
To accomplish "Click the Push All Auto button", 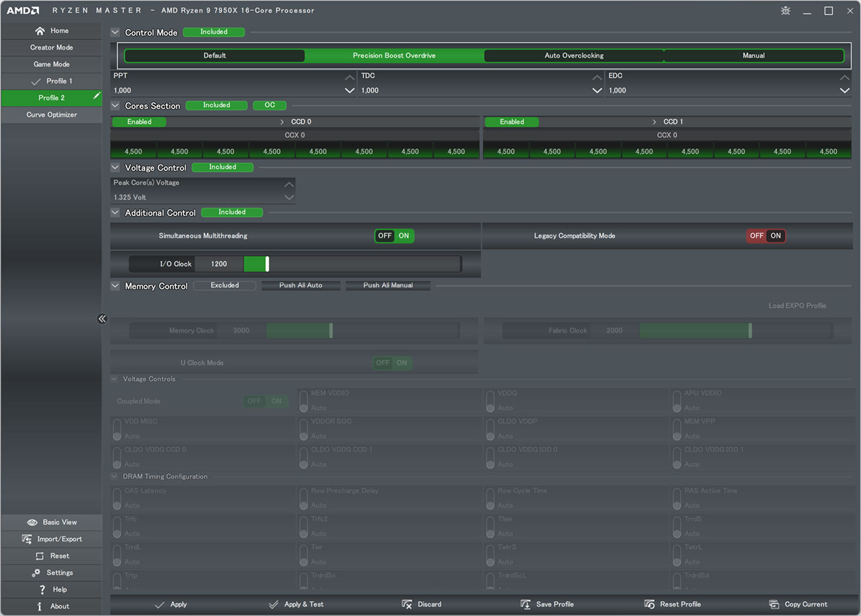I will coord(301,285).
